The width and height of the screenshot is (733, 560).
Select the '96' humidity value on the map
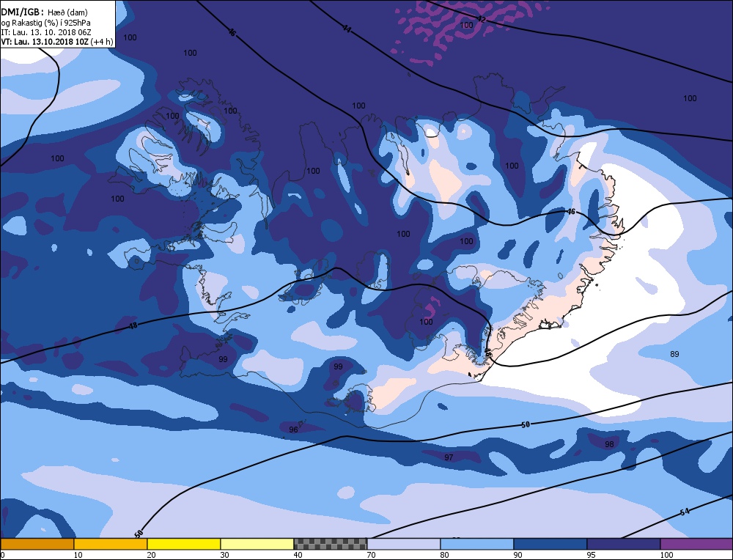click(x=293, y=430)
